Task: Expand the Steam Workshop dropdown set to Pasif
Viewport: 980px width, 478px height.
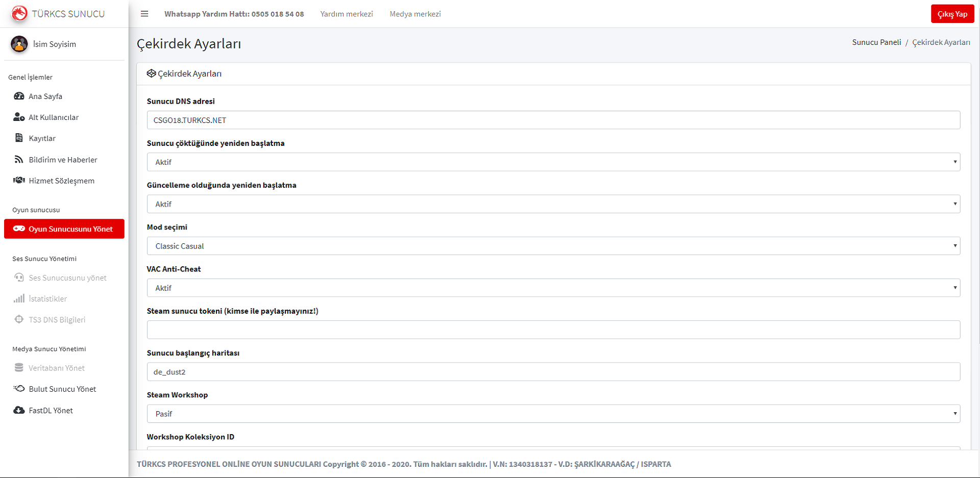Action: [553, 414]
